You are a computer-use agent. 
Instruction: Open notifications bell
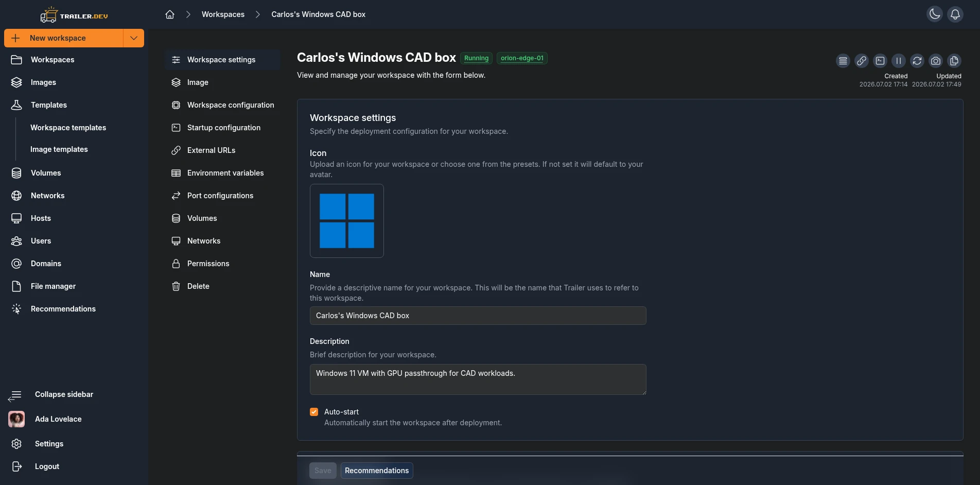click(955, 14)
